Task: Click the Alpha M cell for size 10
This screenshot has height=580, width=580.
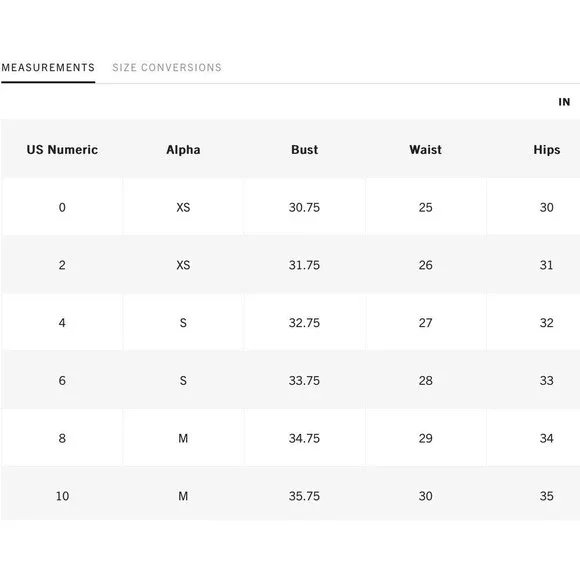Action: pyautogui.click(x=183, y=496)
